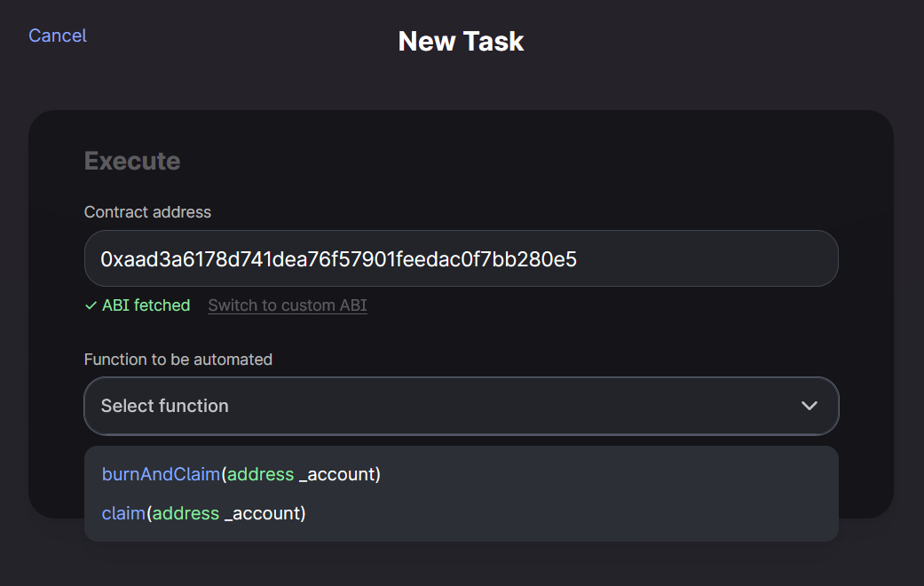Click green address type in claim row

tap(186, 513)
